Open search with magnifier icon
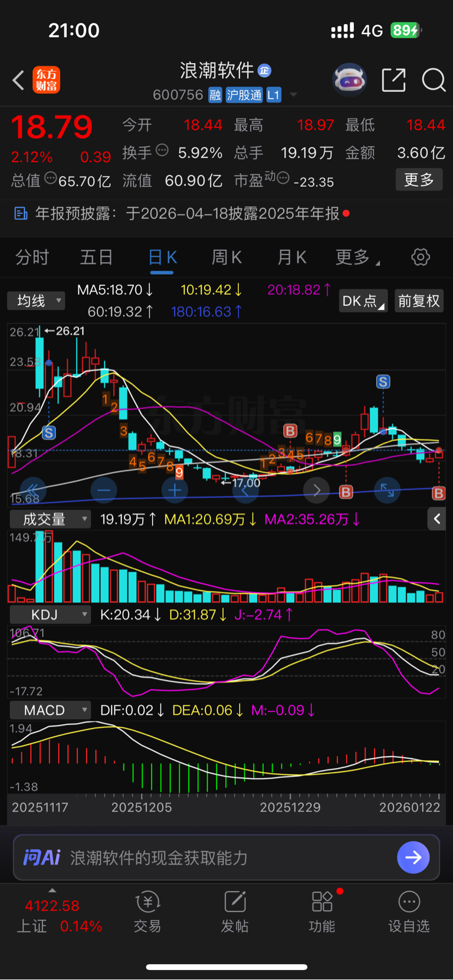The height and width of the screenshot is (980, 453). click(x=434, y=80)
